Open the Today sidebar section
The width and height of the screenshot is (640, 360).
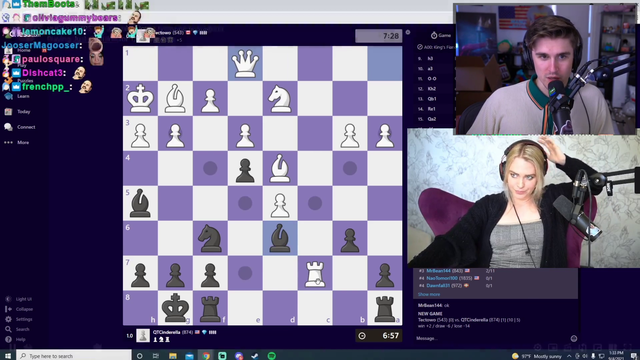click(18, 111)
